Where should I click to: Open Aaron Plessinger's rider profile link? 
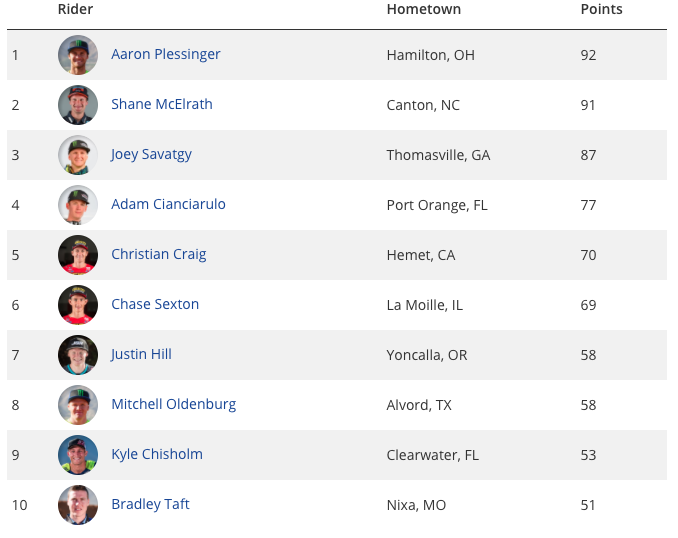coord(166,54)
